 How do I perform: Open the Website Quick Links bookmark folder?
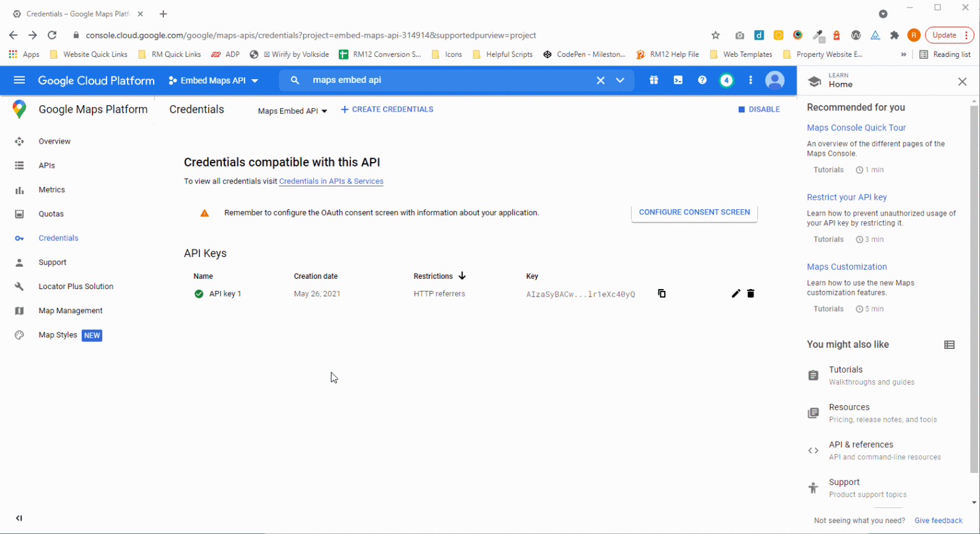click(89, 54)
